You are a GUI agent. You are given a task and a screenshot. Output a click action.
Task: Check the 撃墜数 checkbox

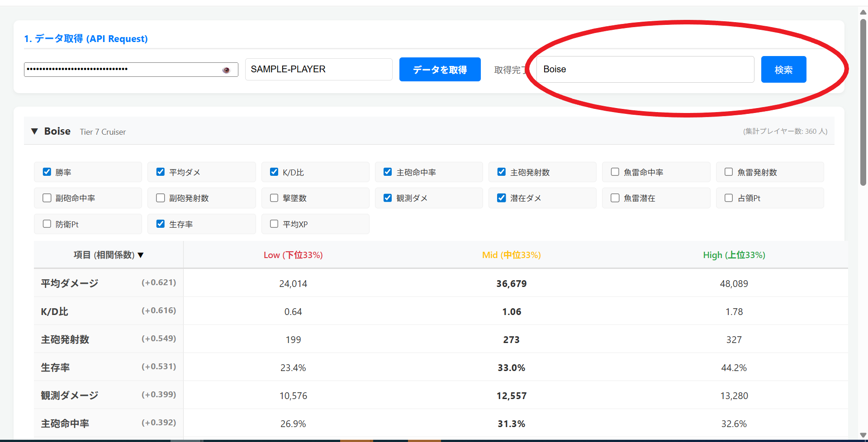pyautogui.click(x=274, y=198)
